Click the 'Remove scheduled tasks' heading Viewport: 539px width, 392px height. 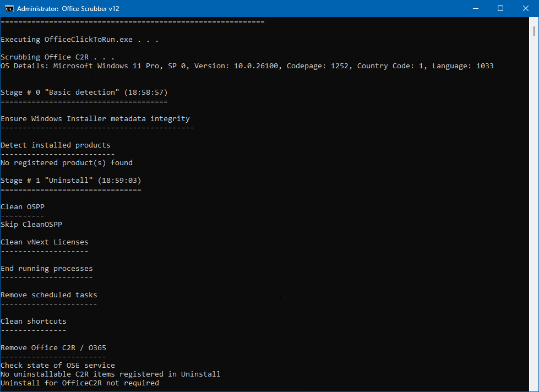49,295
